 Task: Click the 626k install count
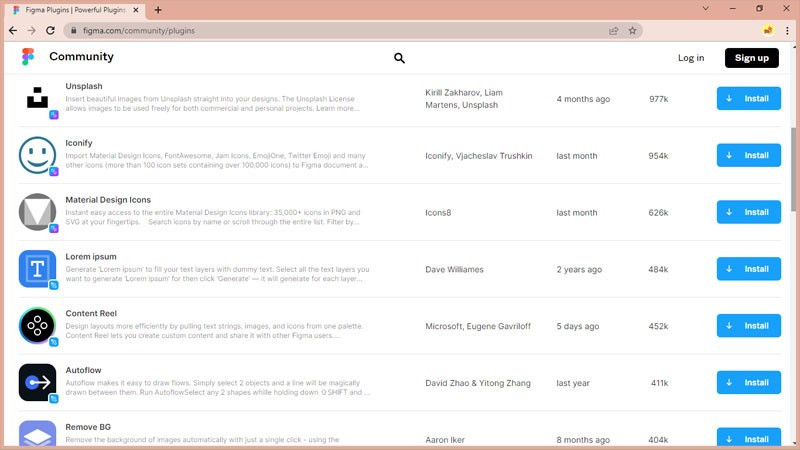tap(658, 213)
